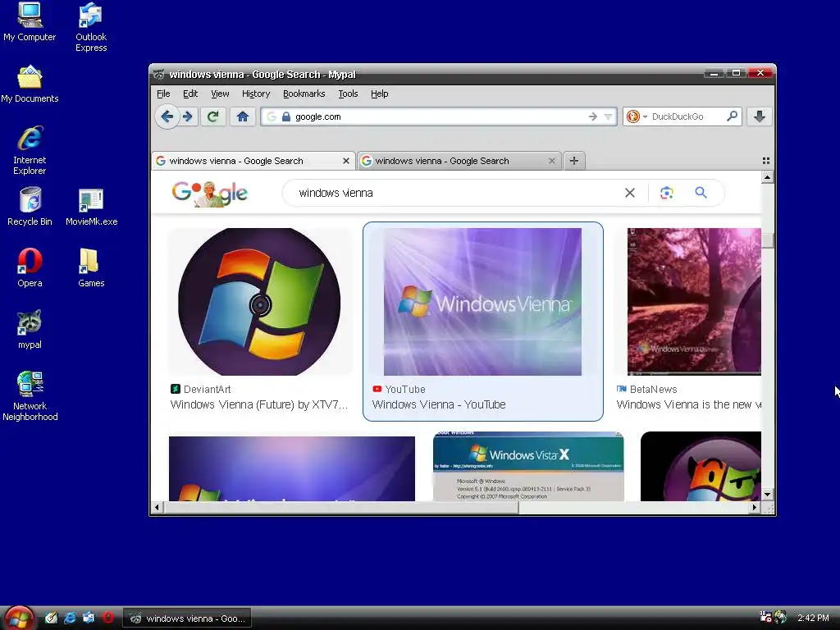Viewport: 840px width, 630px height.
Task: Open the File menu
Action: tap(163, 94)
